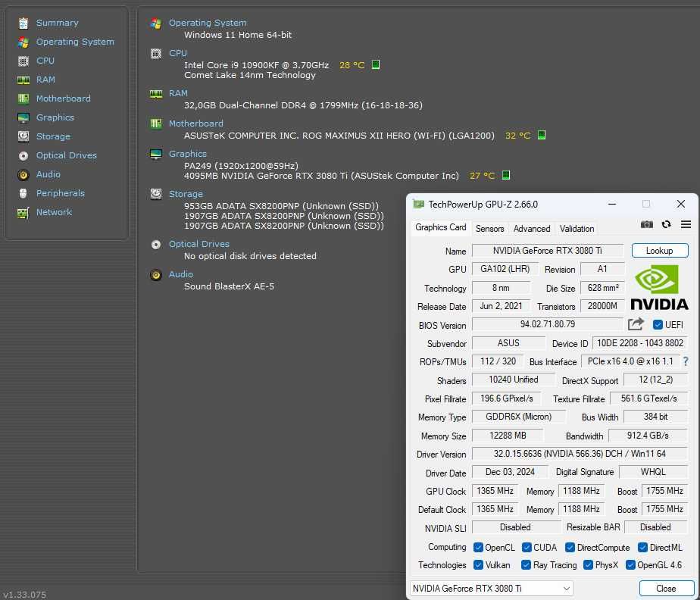Viewport: 700px width, 600px height.
Task: Click the Motherboard icon in sidebar
Action: [x=23, y=98]
